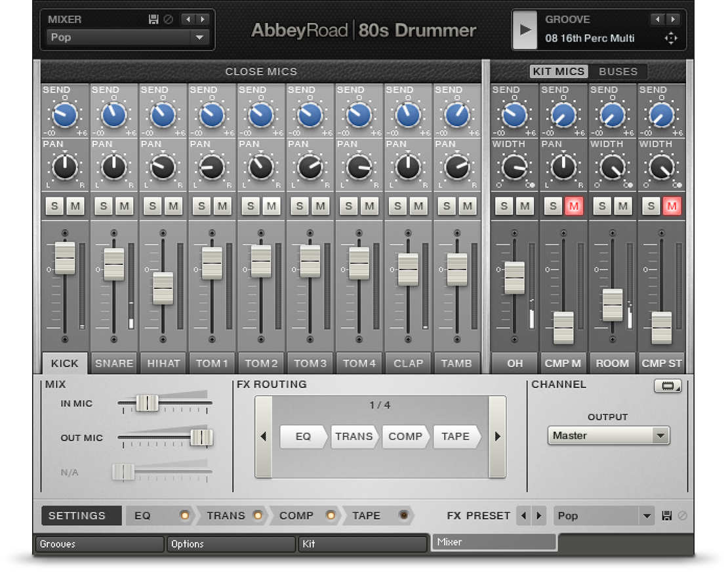Click the TOM 4 channel pan knob
Viewport: 728px width, 577px height.
coord(359,167)
